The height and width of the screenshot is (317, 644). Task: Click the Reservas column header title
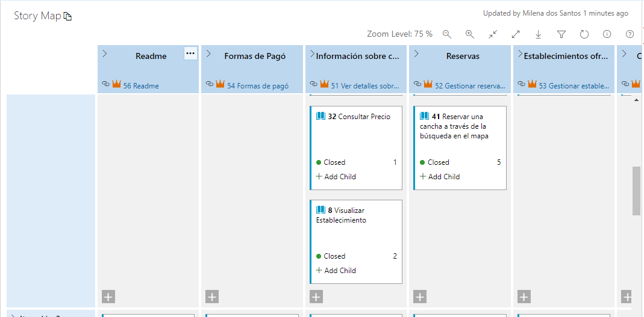click(x=463, y=57)
